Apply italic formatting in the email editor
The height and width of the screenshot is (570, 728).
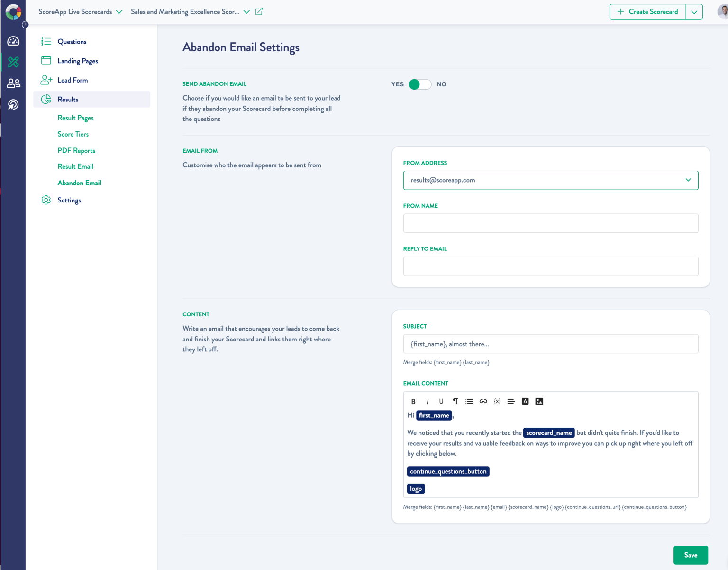428,401
